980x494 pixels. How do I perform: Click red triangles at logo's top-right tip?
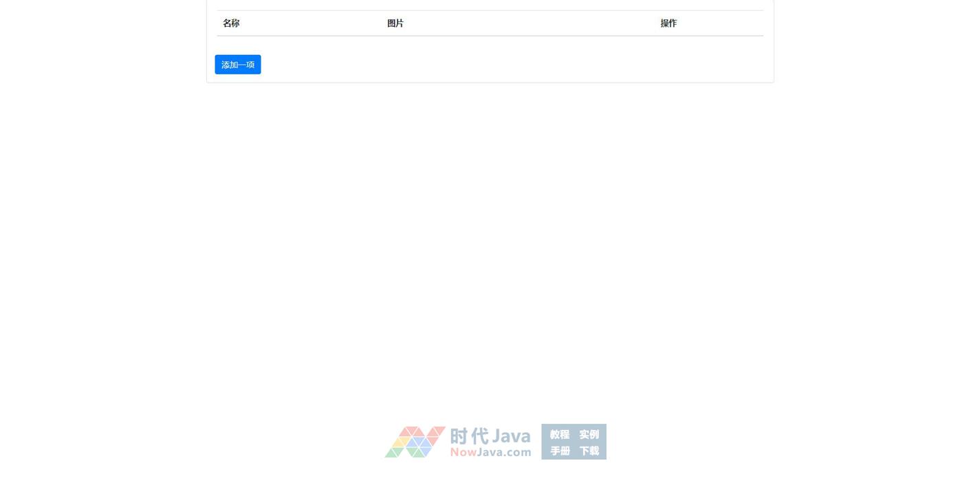click(436, 431)
